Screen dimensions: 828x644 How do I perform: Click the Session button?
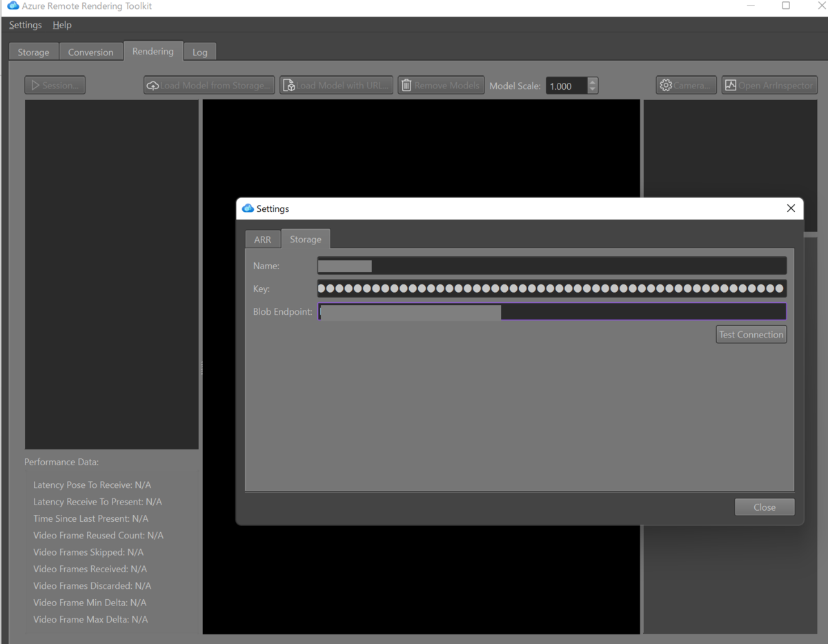click(x=55, y=85)
